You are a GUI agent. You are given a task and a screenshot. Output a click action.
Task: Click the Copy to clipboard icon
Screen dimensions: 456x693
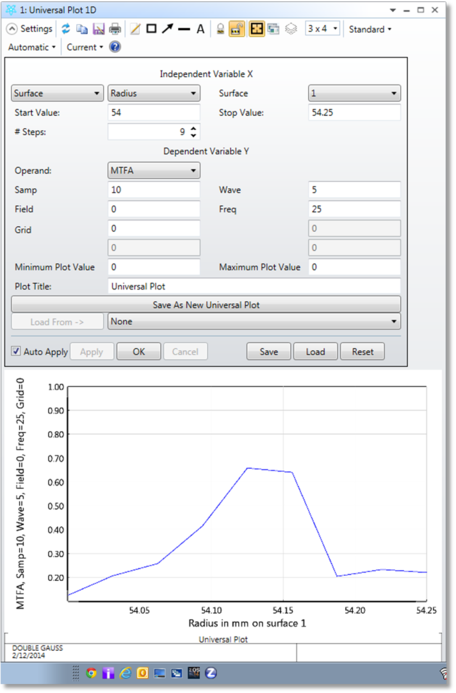[x=82, y=29]
